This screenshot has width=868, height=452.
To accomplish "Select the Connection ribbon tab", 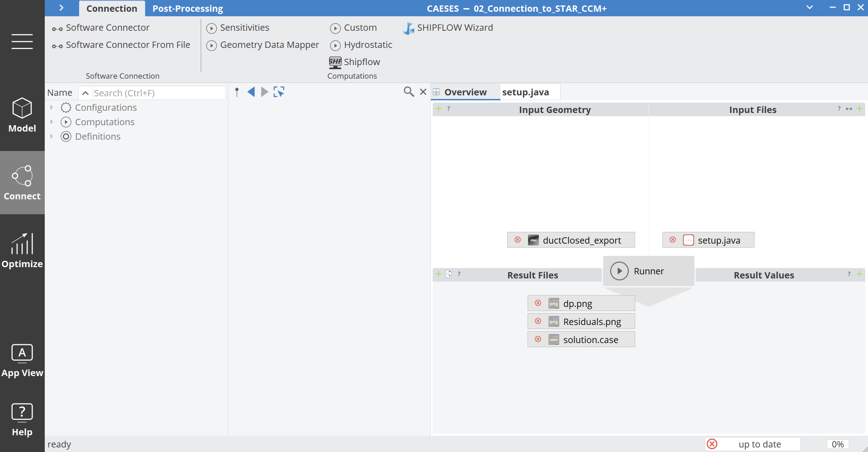I will 112,9.
